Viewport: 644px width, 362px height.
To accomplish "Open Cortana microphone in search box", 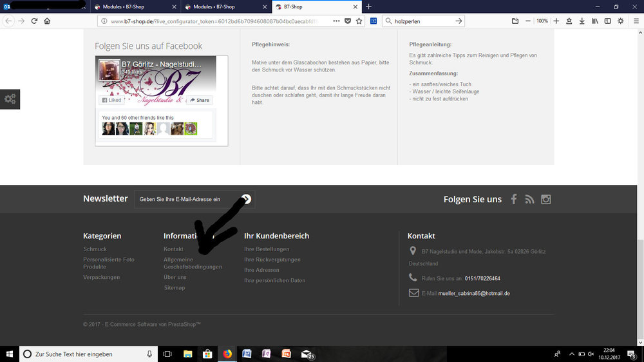I will [x=149, y=354].
